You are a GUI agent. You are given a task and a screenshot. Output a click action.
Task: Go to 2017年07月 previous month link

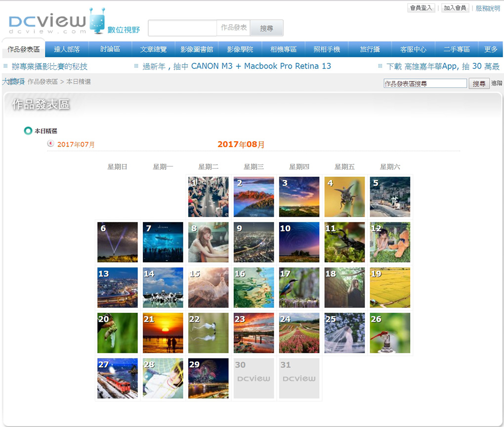(76, 145)
